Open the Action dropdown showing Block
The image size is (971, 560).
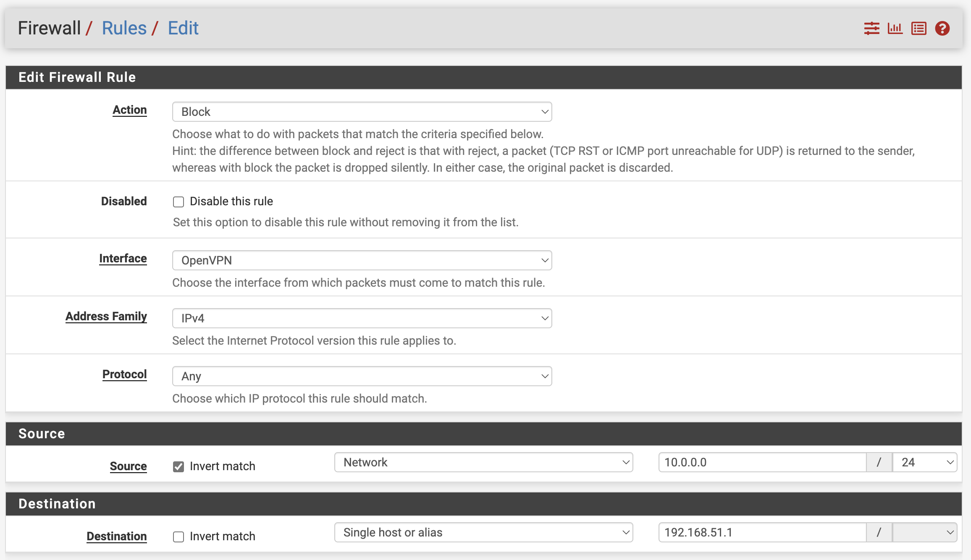point(362,112)
